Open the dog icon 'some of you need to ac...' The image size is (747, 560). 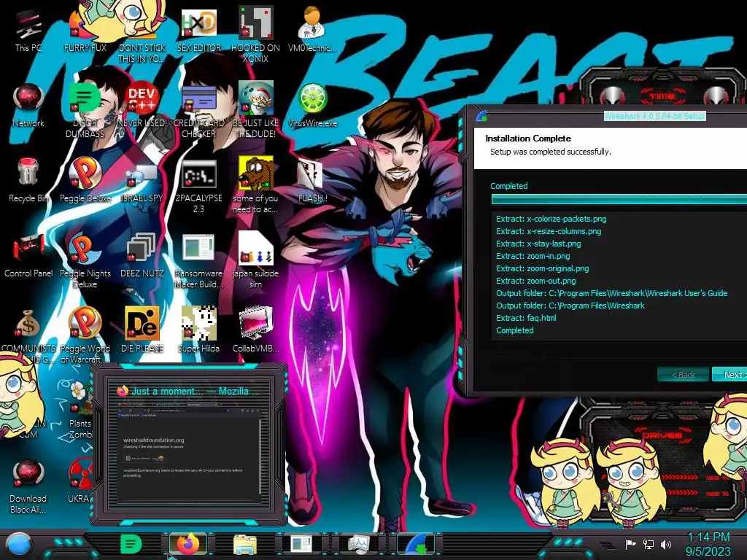point(256,186)
